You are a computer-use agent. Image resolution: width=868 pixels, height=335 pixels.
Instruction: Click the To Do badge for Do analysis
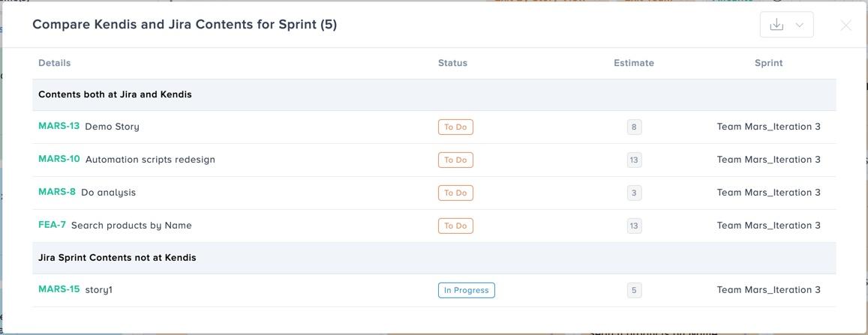click(x=455, y=193)
